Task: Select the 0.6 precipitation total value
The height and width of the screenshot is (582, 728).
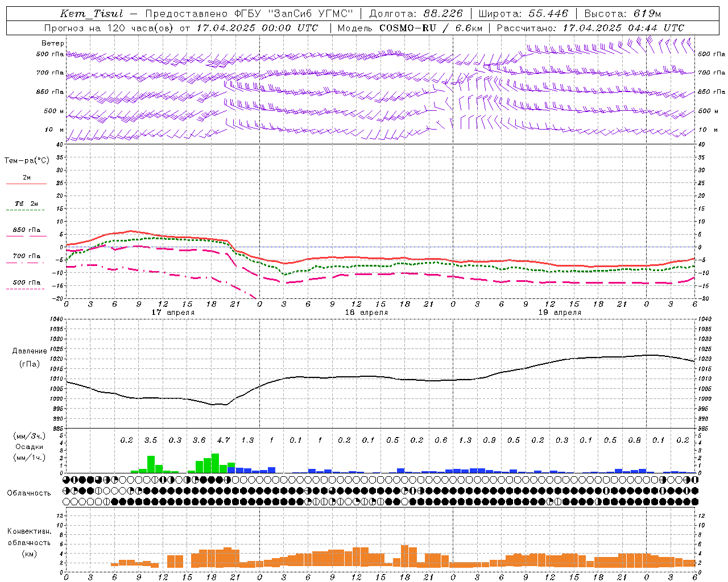Action: (441, 440)
